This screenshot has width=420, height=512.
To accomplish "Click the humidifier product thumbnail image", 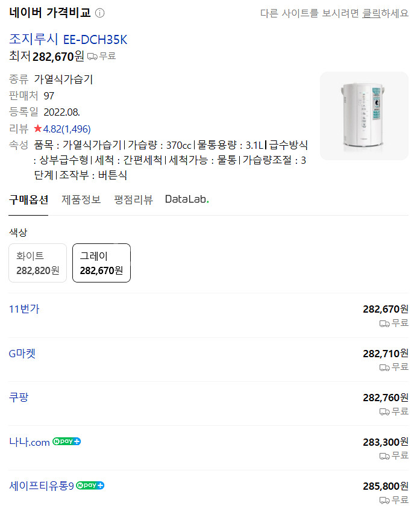I will click(x=363, y=116).
